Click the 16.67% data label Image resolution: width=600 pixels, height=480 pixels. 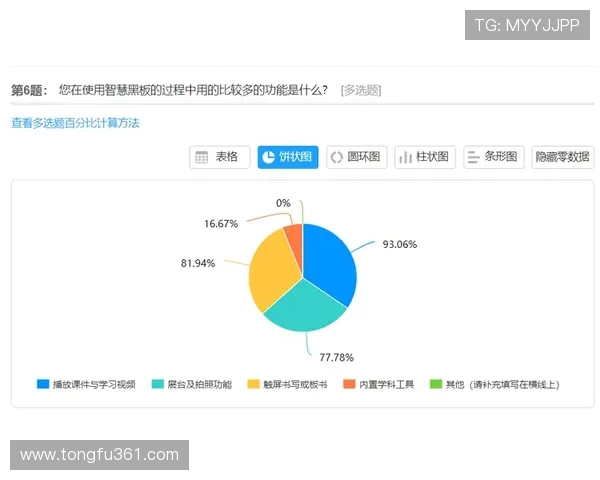click(221, 224)
